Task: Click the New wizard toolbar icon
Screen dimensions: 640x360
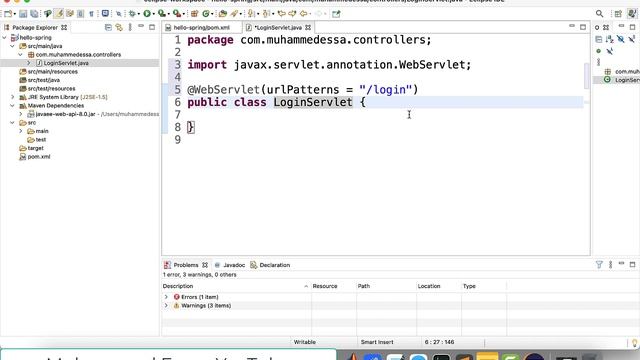Action: pyautogui.click(x=7, y=14)
